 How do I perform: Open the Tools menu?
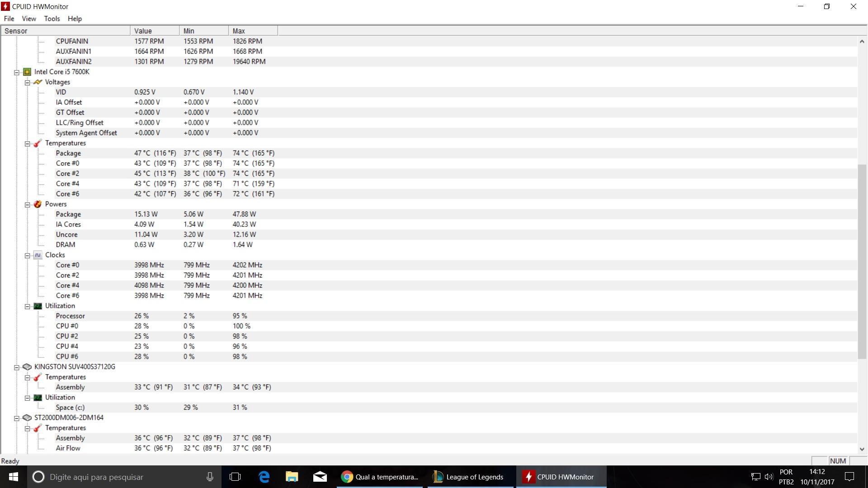tap(52, 19)
